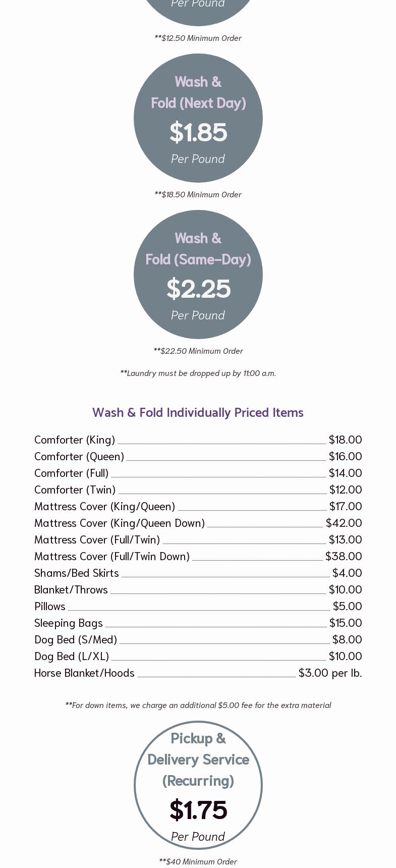Click the $3.00 per lb. price
396x868 pixels.
[x=330, y=673]
